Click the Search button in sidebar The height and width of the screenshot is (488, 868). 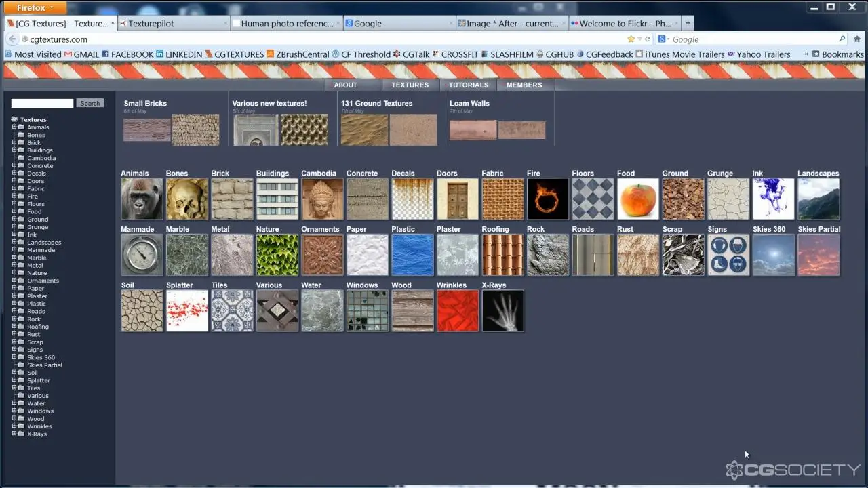tap(90, 103)
